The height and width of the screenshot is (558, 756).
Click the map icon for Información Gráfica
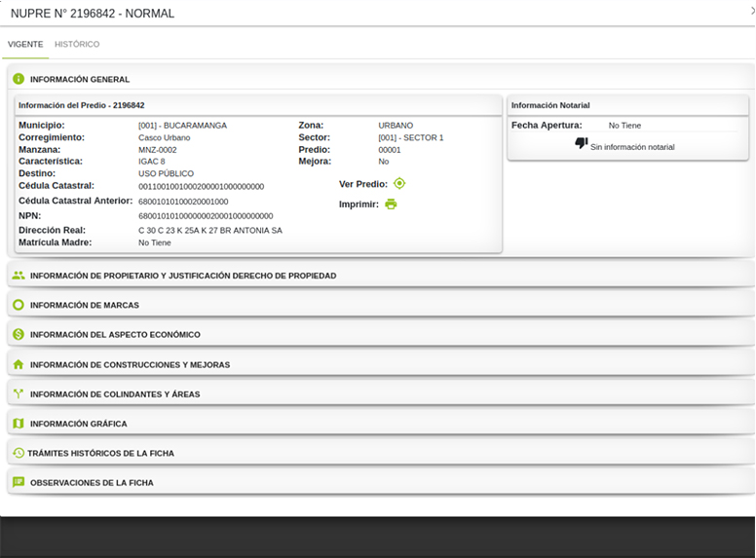pos(19,424)
